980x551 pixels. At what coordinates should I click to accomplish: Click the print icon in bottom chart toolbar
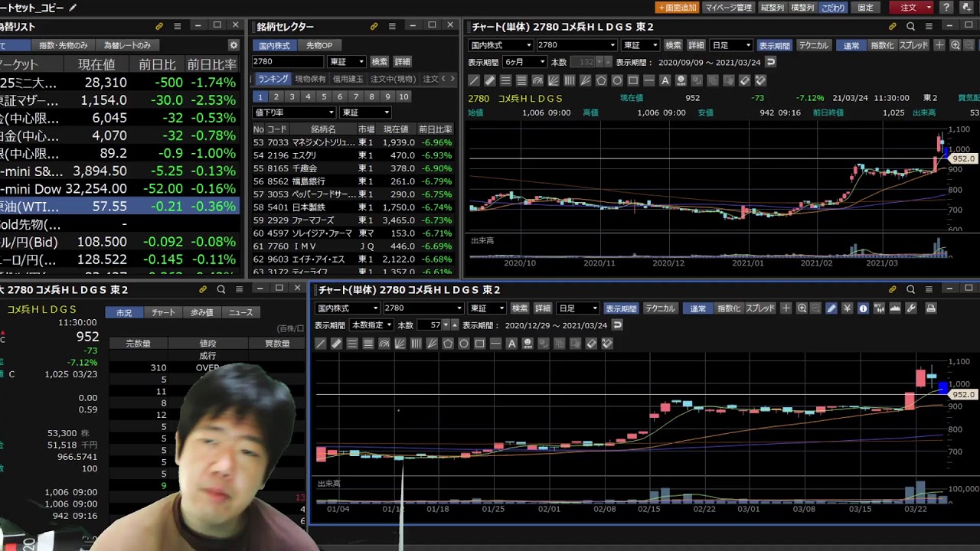point(931,308)
